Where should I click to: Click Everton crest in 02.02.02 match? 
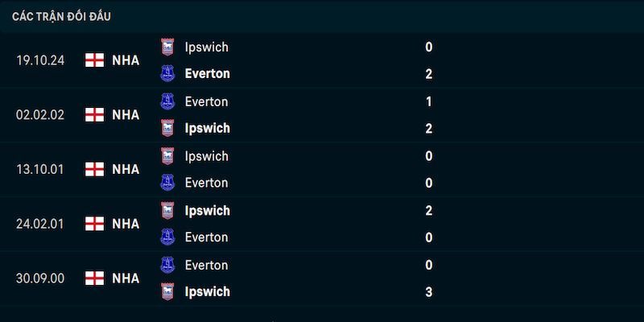click(x=167, y=101)
